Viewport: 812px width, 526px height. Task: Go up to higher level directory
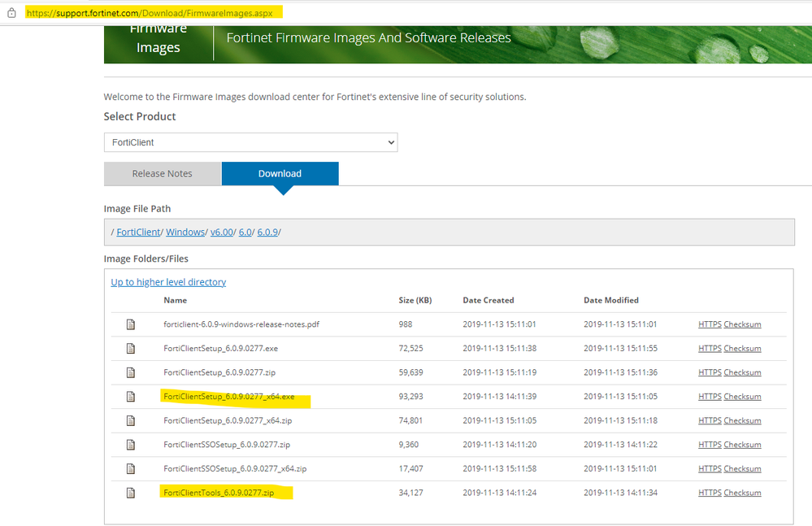tap(168, 282)
